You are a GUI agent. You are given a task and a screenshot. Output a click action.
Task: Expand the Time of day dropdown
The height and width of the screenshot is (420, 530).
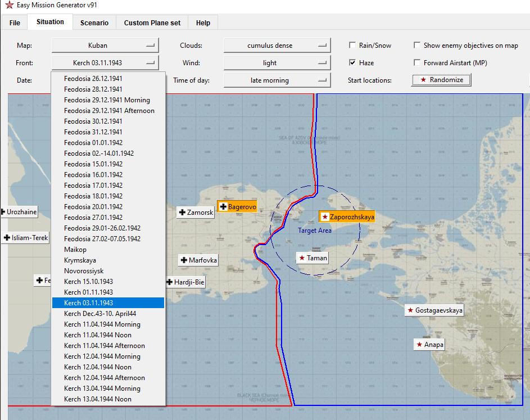coord(277,80)
